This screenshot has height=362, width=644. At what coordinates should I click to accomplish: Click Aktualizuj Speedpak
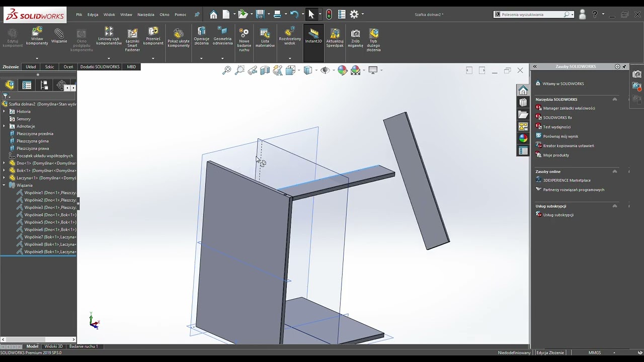335,38
